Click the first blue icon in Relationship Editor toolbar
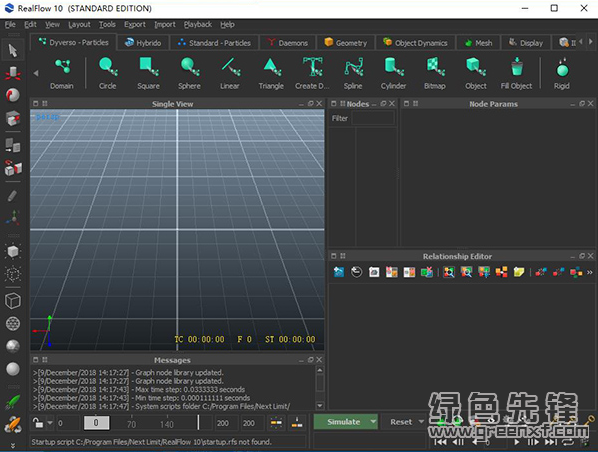The image size is (598, 452). point(339,272)
